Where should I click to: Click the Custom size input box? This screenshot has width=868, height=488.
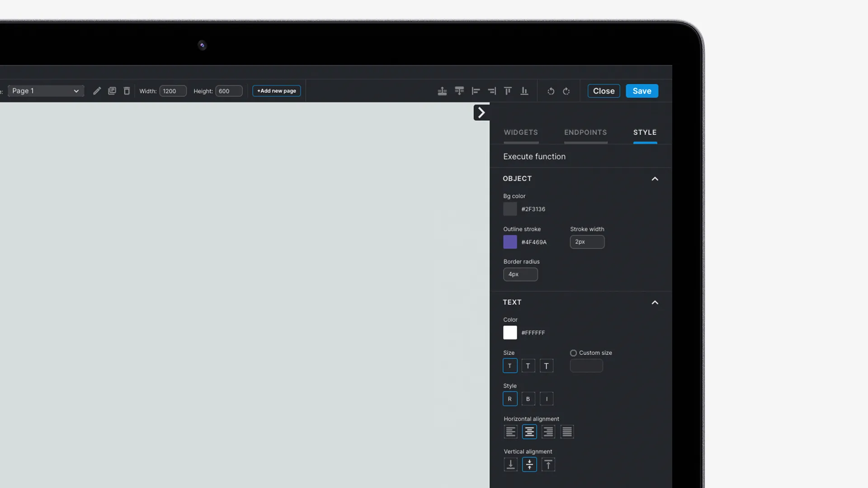(586, 366)
